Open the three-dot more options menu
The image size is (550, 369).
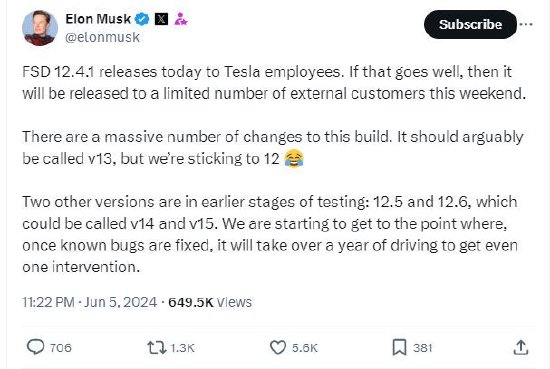pyautogui.click(x=526, y=24)
